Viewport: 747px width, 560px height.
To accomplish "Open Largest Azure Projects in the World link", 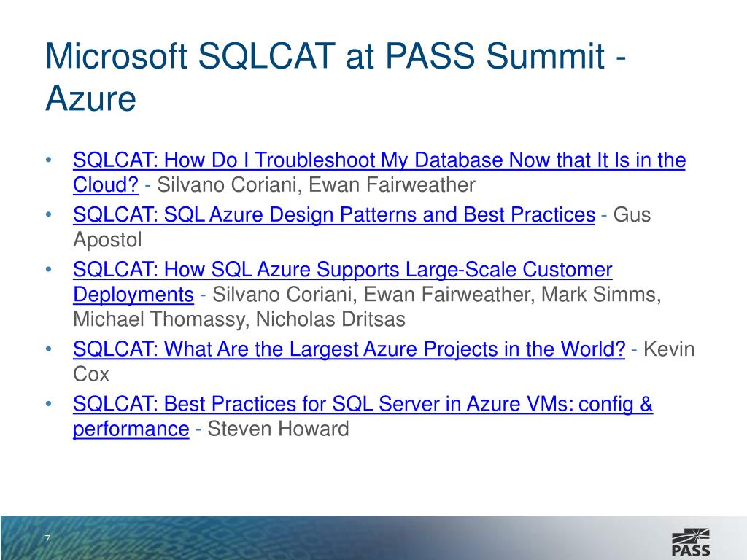I will click(x=349, y=350).
